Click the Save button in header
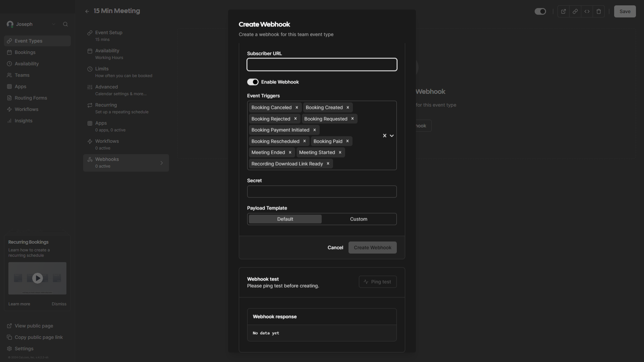The image size is (644, 362). pyautogui.click(x=625, y=11)
